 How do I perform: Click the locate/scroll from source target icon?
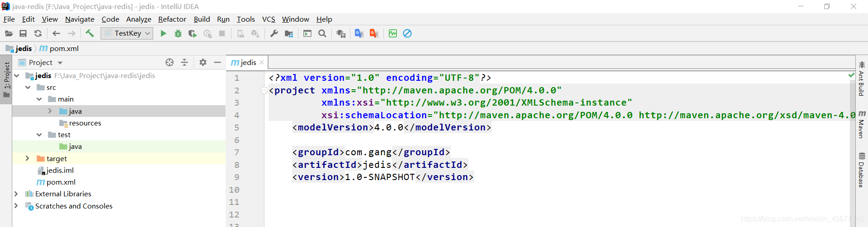point(170,62)
